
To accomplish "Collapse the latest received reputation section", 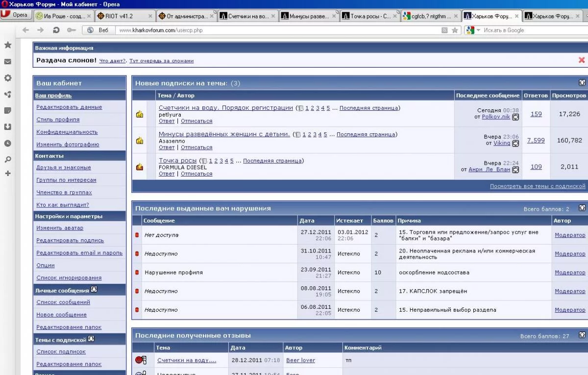I will click(x=582, y=335).
